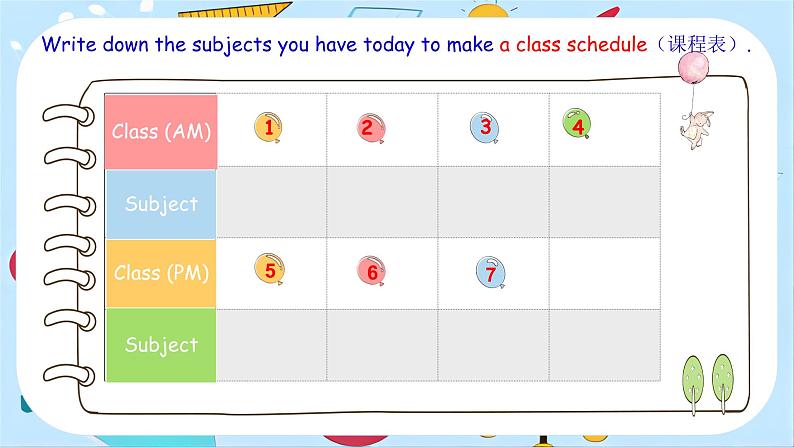Click the subject cell below balloon 6
Screen dimensions: 794x447
(382, 345)
